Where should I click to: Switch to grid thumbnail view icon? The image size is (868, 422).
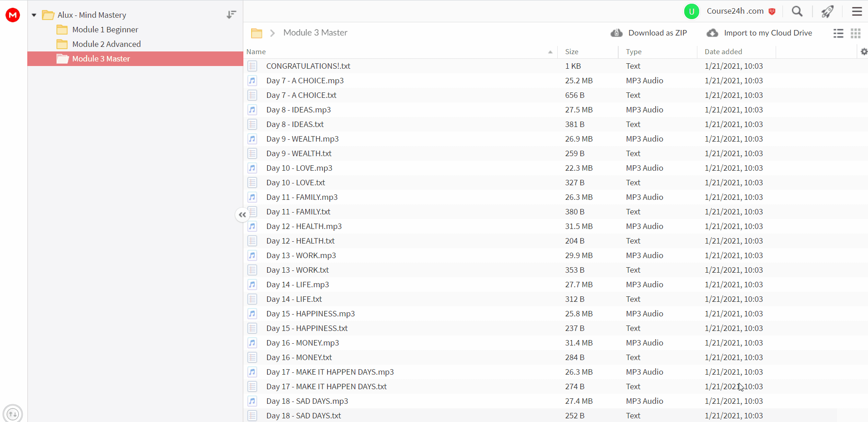tap(856, 33)
